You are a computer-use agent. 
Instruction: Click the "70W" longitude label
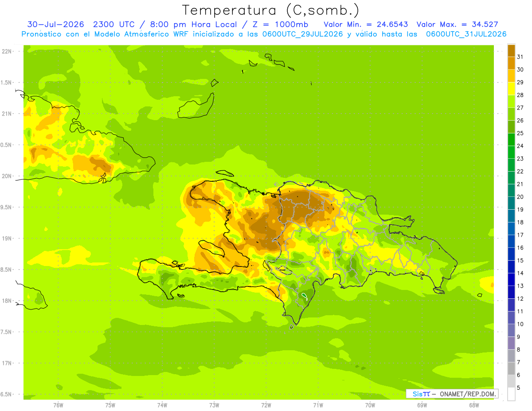370,405
